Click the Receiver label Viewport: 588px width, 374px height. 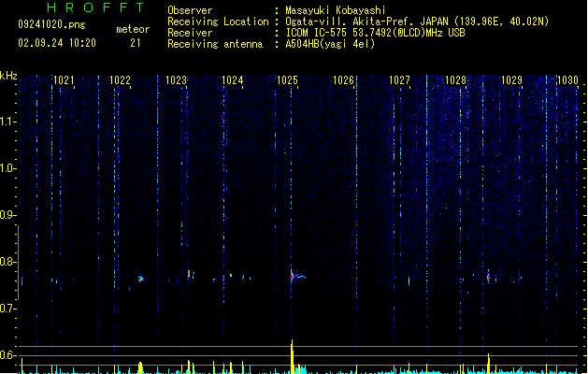pyautogui.click(x=190, y=33)
